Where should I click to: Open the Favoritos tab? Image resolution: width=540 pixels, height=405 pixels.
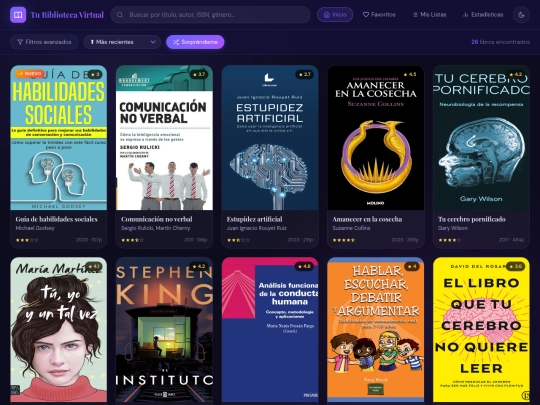[x=379, y=15]
